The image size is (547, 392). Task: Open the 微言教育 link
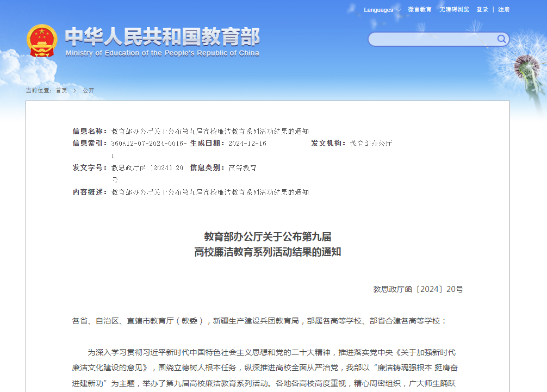click(420, 9)
